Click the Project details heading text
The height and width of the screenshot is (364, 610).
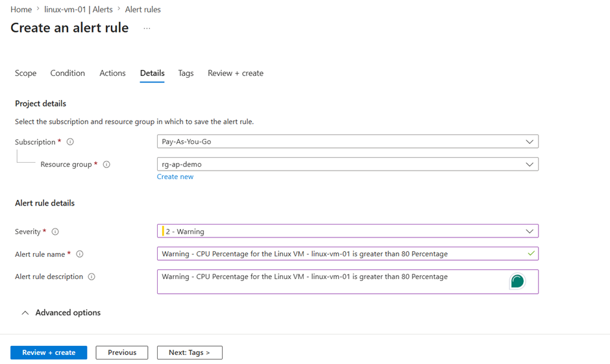coord(40,103)
